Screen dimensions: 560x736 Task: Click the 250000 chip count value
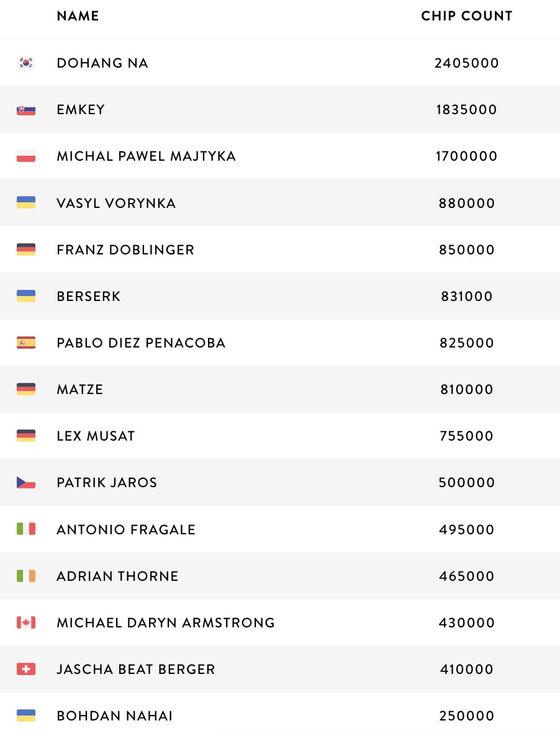466,716
